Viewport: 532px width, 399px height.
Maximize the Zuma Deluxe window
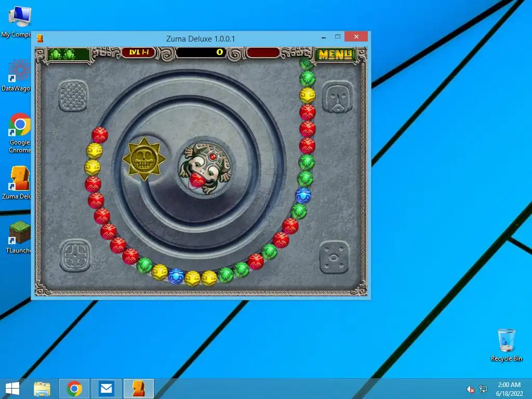coord(338,37)
